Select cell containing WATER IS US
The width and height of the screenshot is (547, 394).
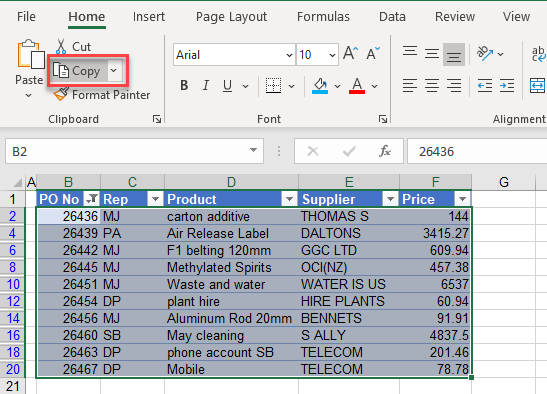pos(349,284)
